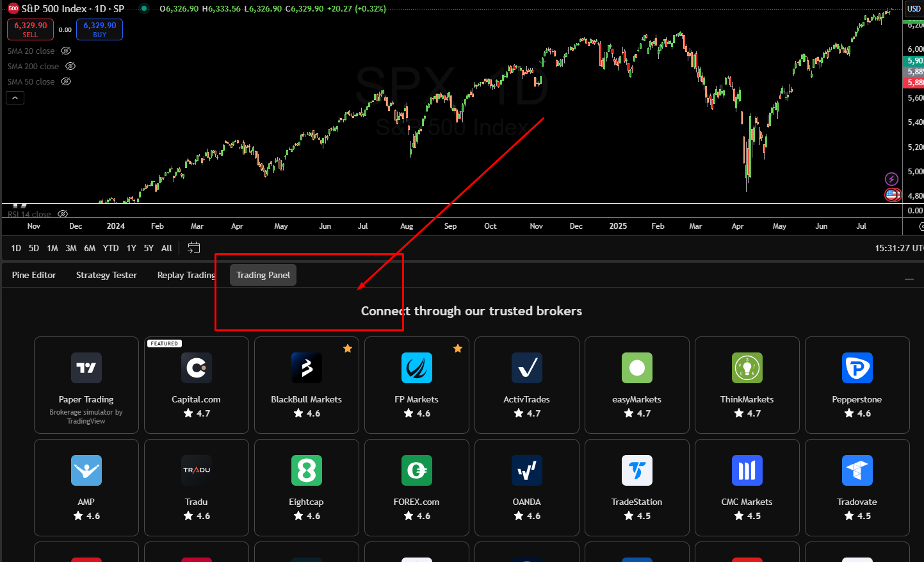Select the TradeStation broker icon
Screen dimensions: 924x562
(637, 470)
